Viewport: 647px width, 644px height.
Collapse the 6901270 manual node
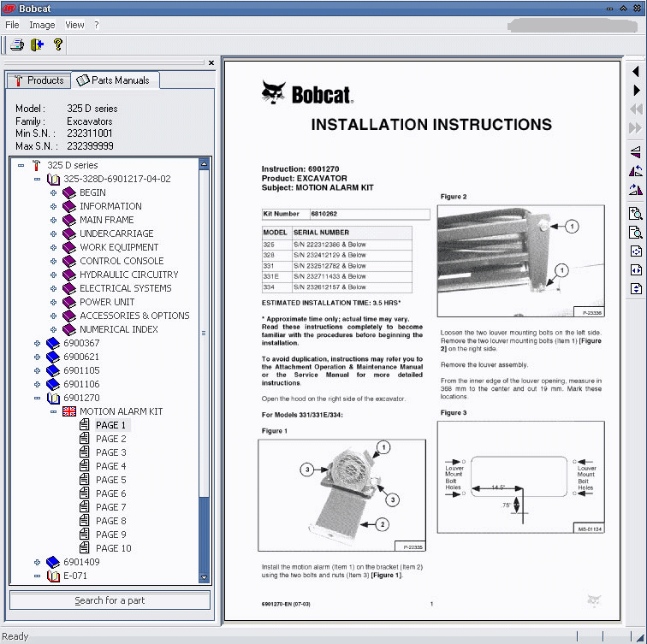tap(37, 398)
